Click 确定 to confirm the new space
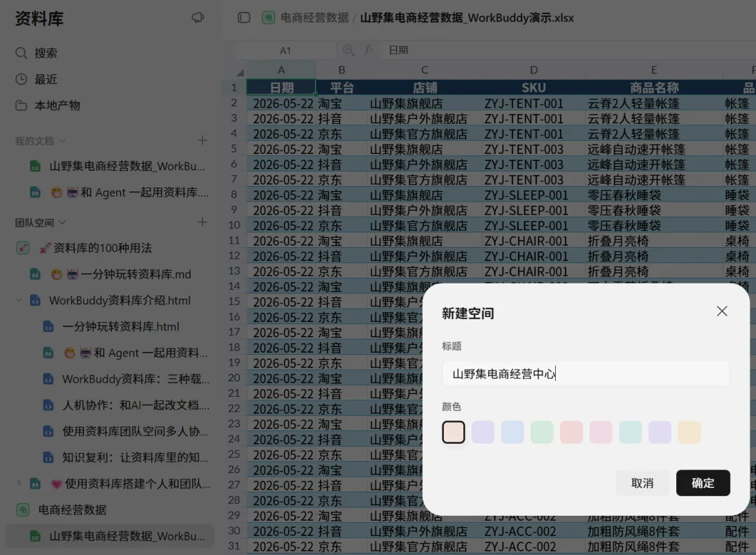Screen dimensions: 756x555 click(703, 483)
